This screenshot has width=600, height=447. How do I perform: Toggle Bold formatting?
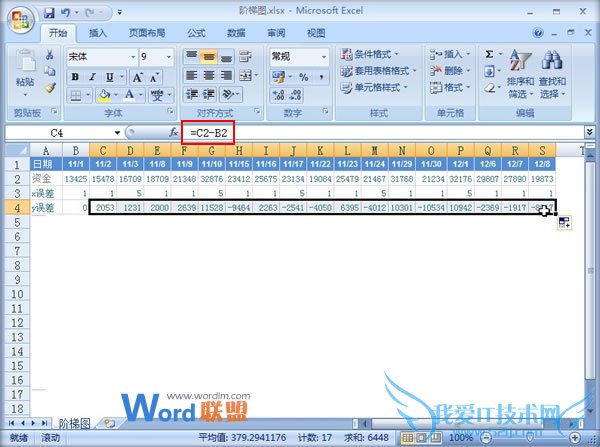coord(75,77)
